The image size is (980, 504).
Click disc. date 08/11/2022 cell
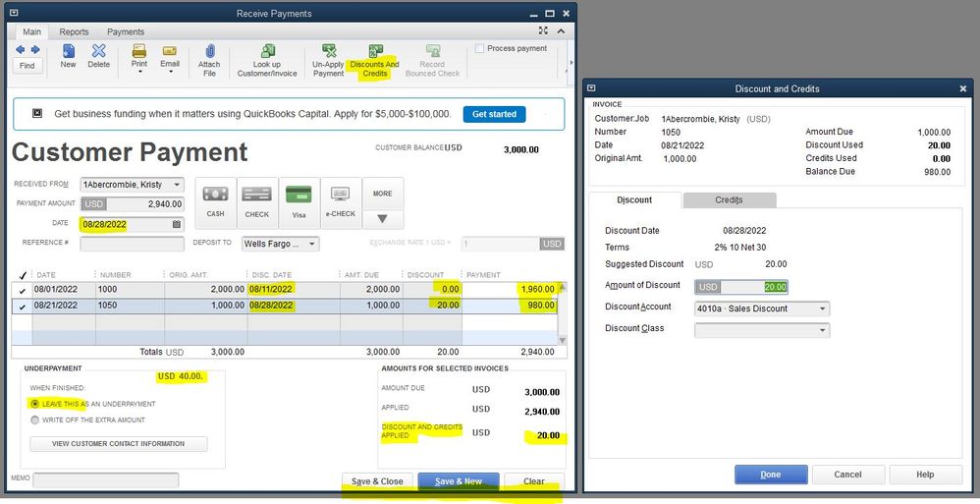pyautogui.click(x=294, y=290)
